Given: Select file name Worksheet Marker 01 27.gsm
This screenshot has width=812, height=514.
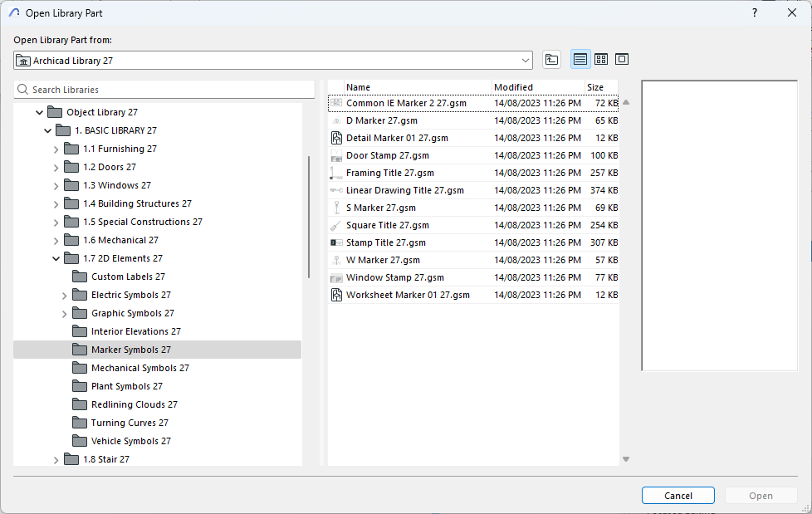Looking at the screenshot, I should tap(408, 295).
